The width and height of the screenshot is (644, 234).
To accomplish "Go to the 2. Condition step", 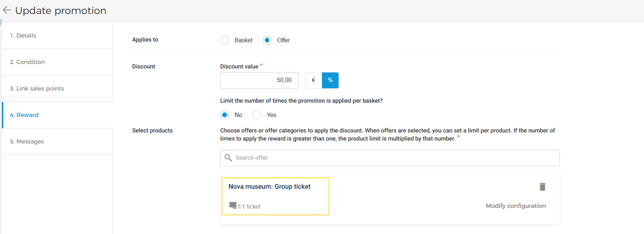I will (x=28, y=62).
